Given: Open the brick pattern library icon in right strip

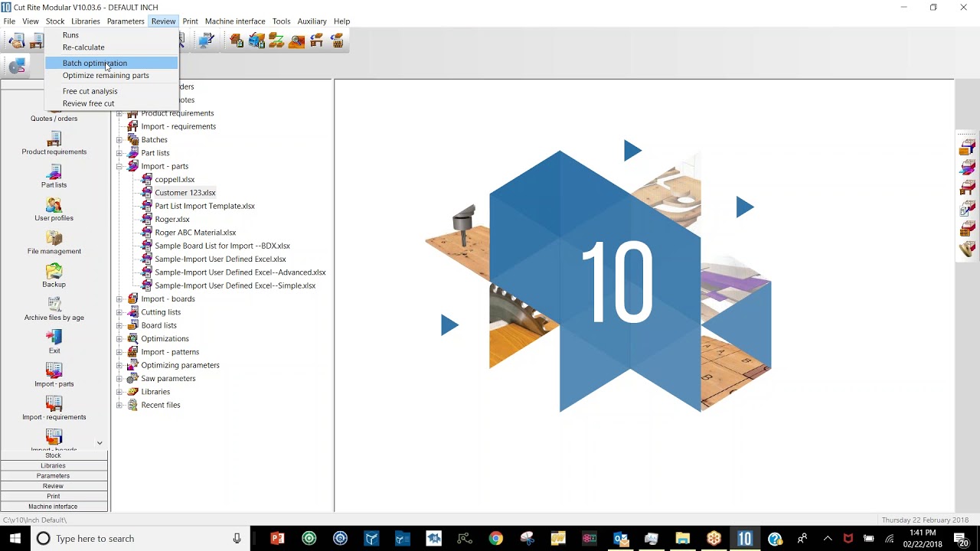Looking at the screenshot, I should pyautogui.click(x=968, y=228).
